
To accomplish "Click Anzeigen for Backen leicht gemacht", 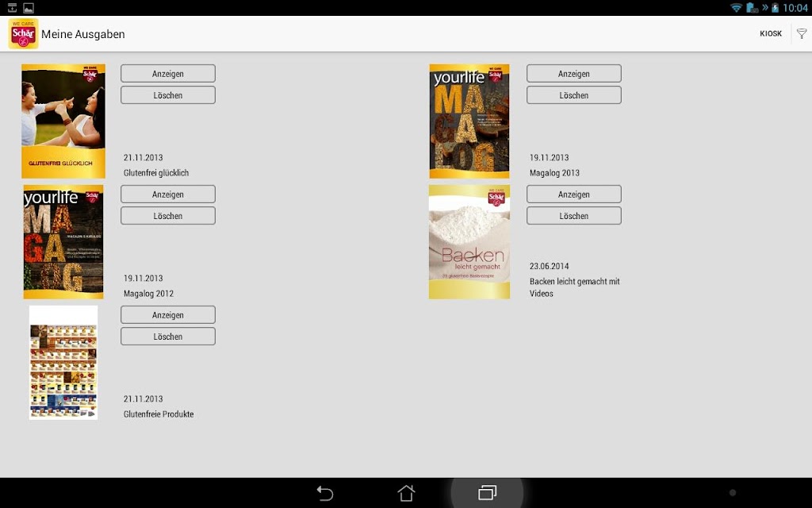I will (x=574, y=194).
